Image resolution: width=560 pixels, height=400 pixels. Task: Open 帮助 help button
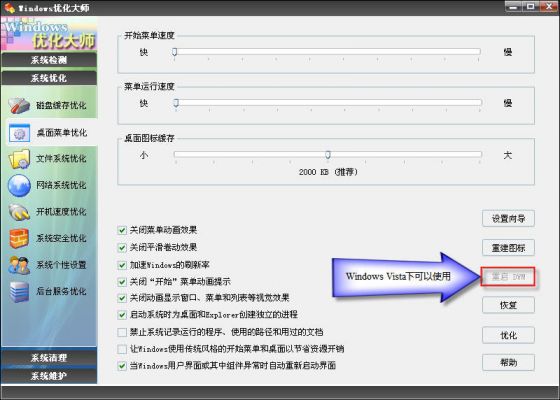coord(508,362)
